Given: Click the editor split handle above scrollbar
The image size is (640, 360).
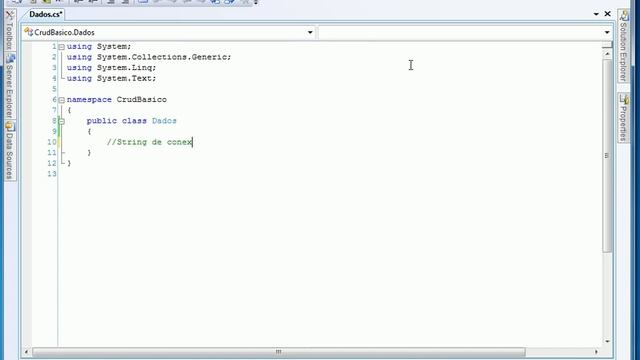Looking at the screenshot, I should click(607, 45).
